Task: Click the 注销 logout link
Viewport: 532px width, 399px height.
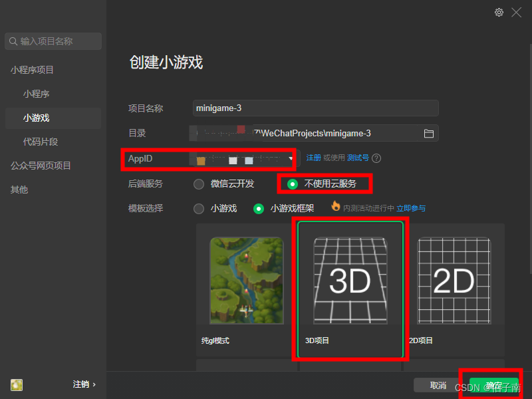Action: [x=80, y=384]
